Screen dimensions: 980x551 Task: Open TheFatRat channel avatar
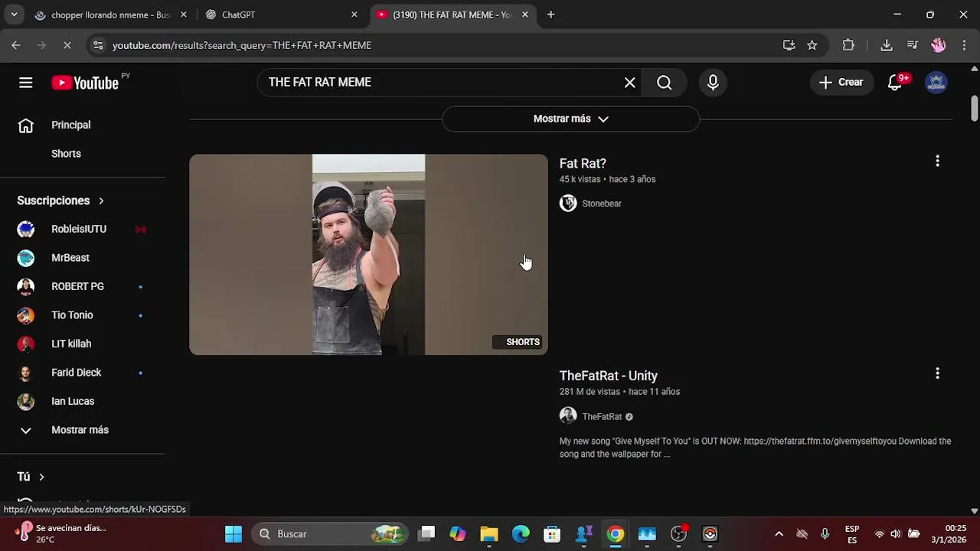pyautogui.click(x=568, y=416)
